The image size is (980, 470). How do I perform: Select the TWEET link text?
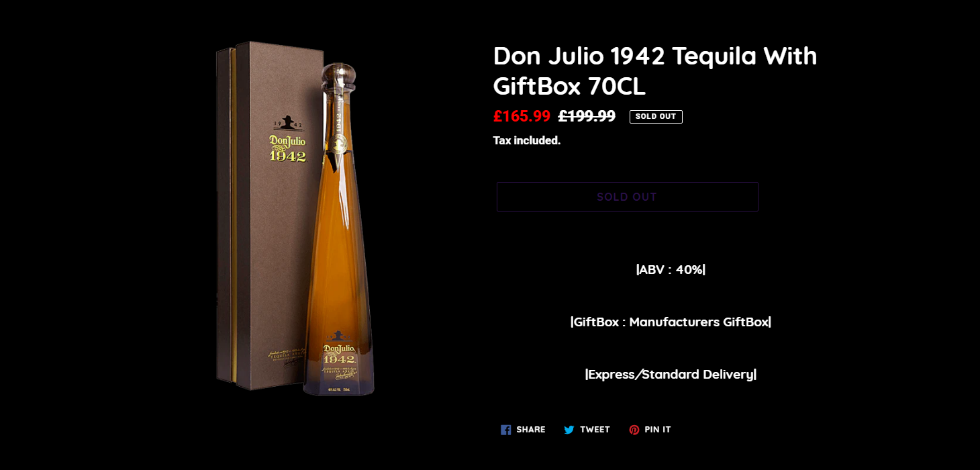click(x=595, y=430)
